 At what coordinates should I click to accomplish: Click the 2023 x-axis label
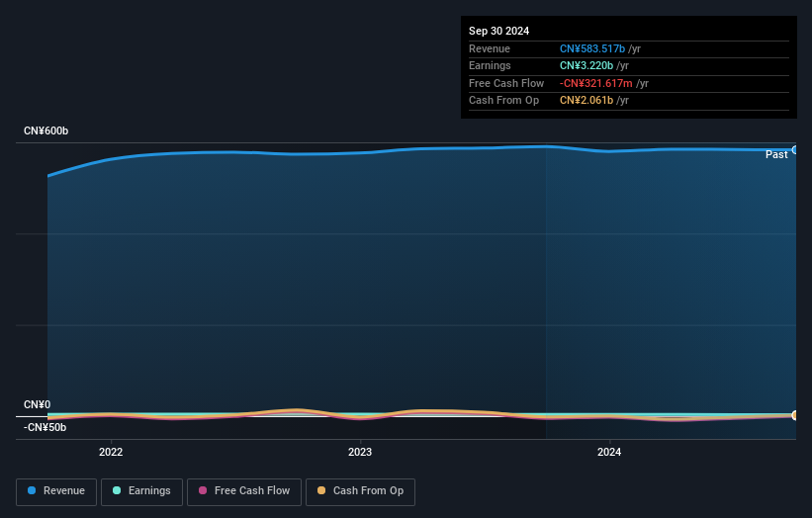pyautogui.click(x=360, y=453)
